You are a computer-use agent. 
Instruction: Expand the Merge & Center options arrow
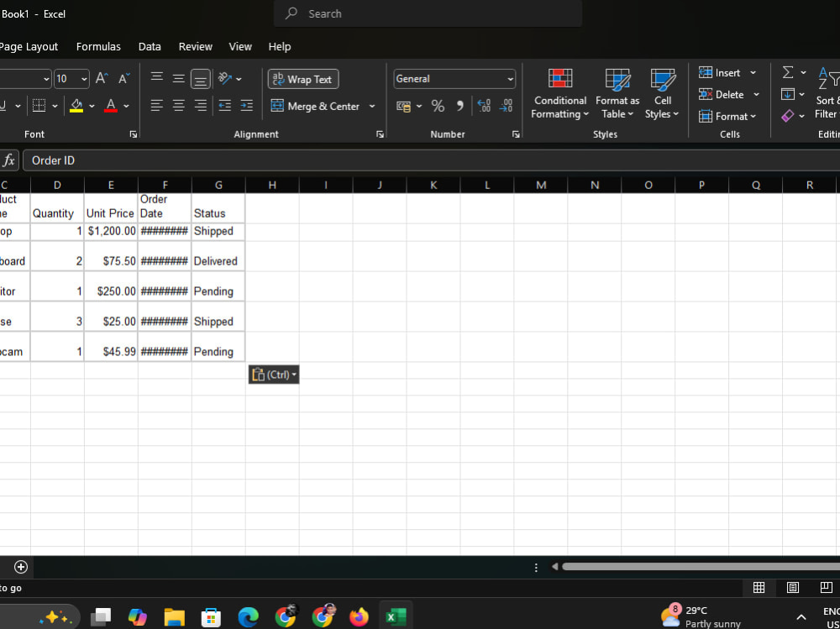click(x=372, y=106)
